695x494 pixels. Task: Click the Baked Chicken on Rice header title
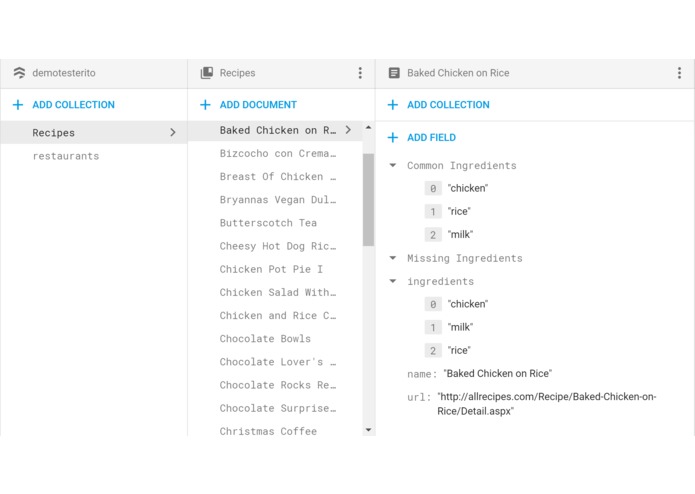[x=458, y=73]
